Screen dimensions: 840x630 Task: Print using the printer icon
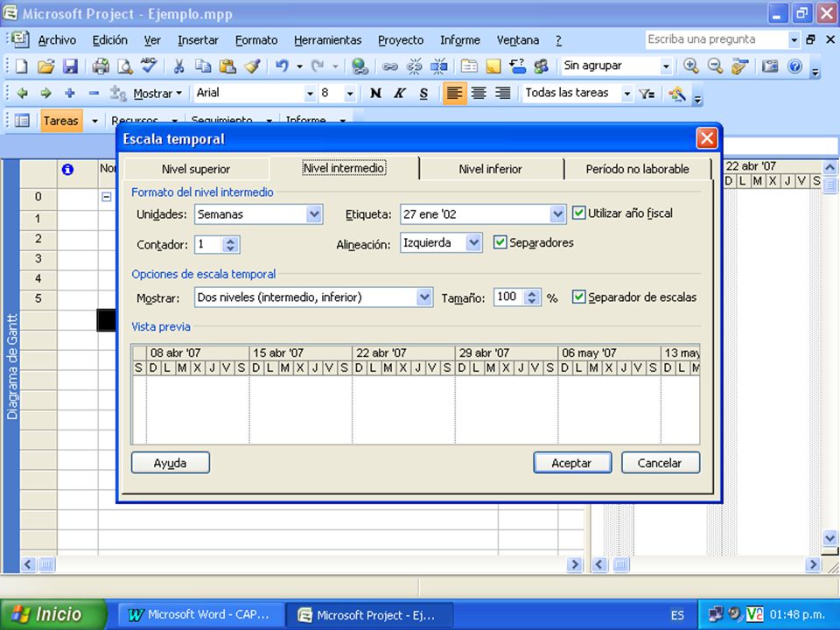100,66
